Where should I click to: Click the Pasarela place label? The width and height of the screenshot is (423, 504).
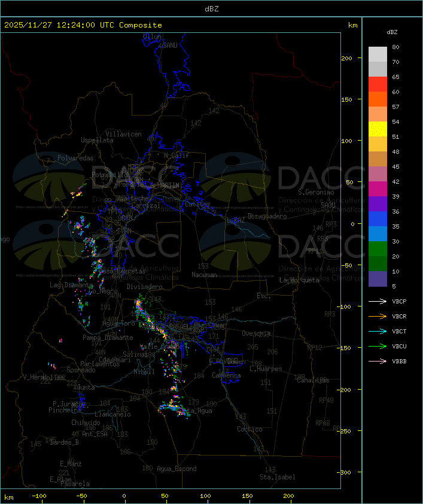[75, 484]
